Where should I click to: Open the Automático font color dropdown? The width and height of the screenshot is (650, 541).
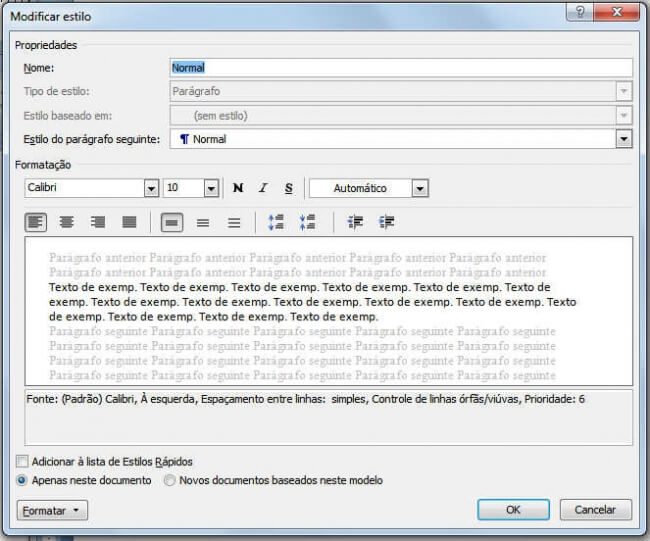420,189
